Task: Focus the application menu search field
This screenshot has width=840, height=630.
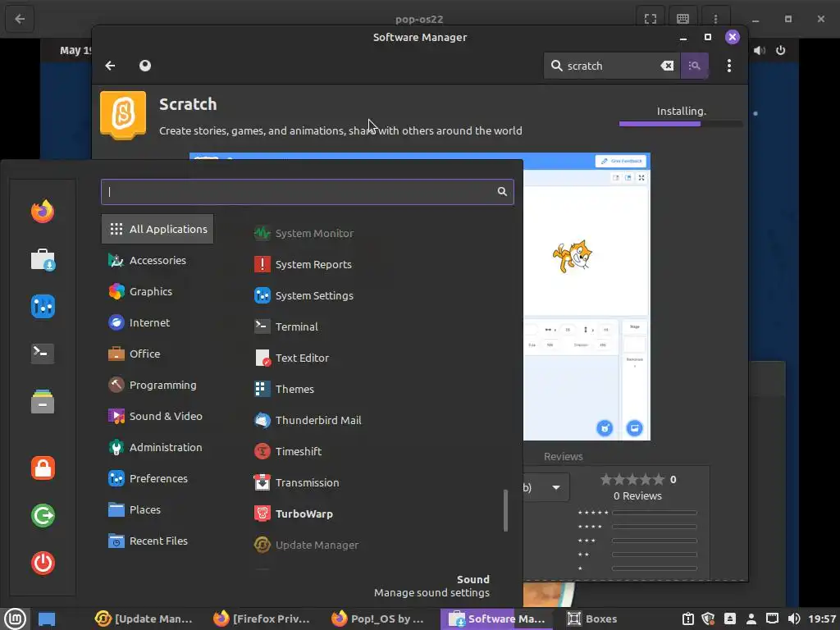Action: click(x=307, y=192)
